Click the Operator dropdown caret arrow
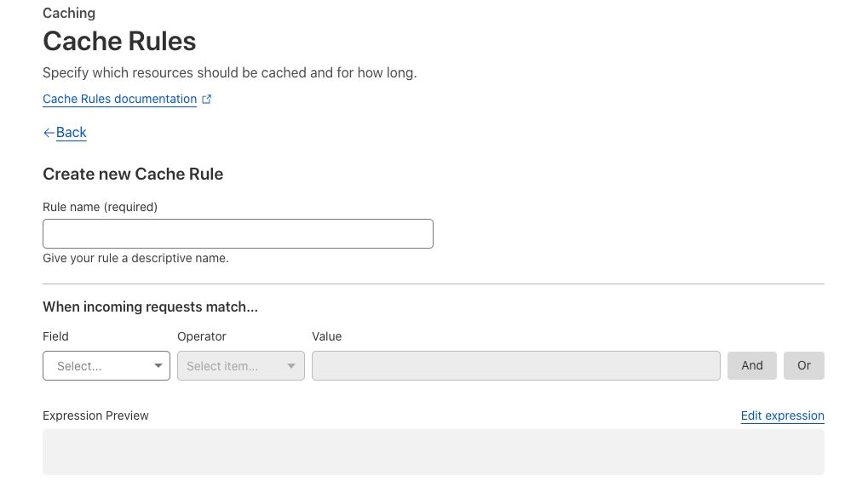Viewport: 868px width, 487px height. (x=291, y=366)
